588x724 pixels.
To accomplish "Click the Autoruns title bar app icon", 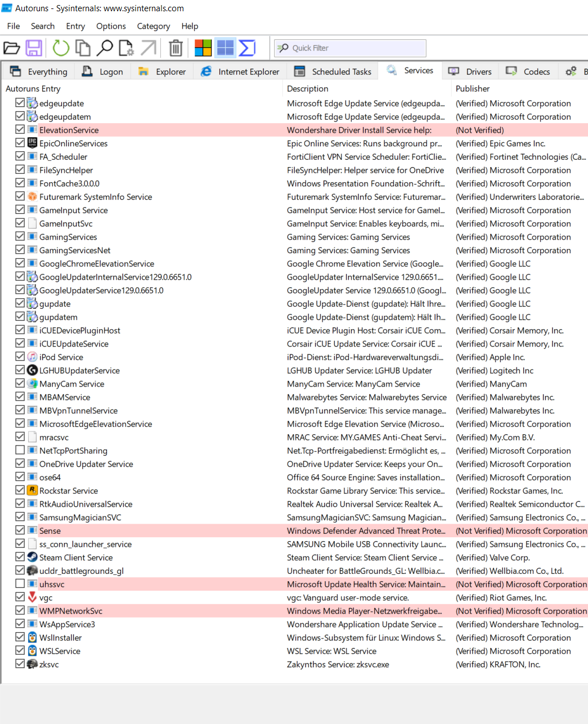I will [x=7, y=8].
